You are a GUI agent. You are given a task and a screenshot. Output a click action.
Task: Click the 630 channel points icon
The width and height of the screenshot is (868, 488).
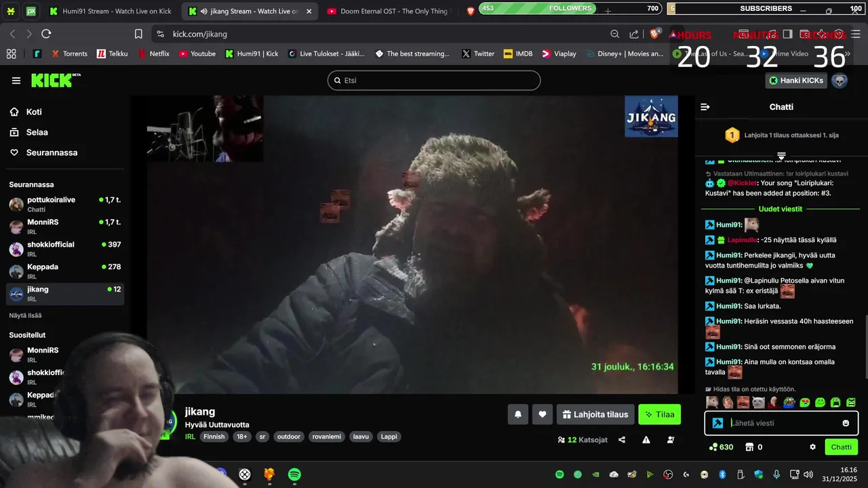722,447
